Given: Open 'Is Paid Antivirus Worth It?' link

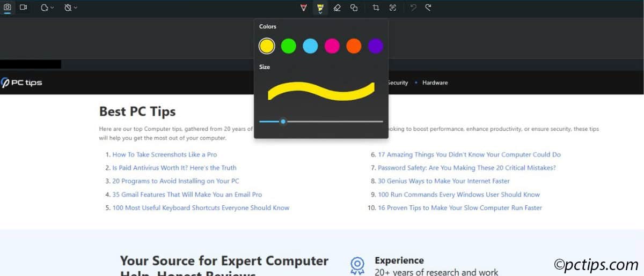Looking at the screenshot, I should (174, 168).
